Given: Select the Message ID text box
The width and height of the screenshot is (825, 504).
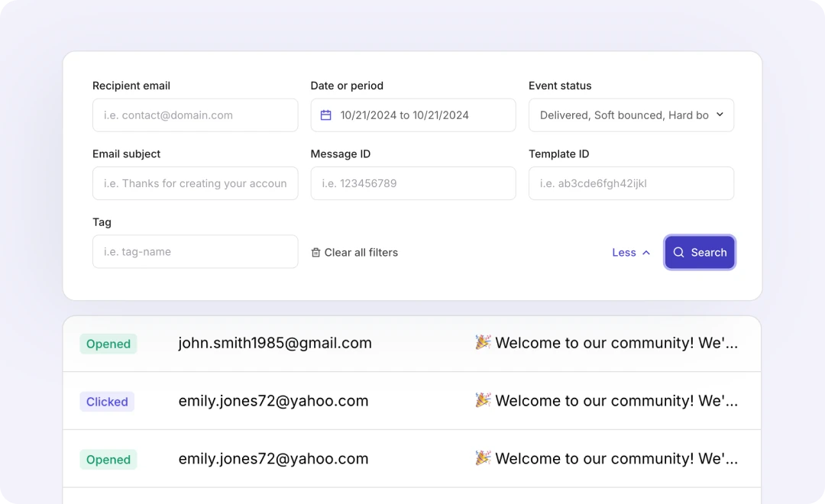Looking at the screenshot, I should pyautogui.click(x=412, y=183).
